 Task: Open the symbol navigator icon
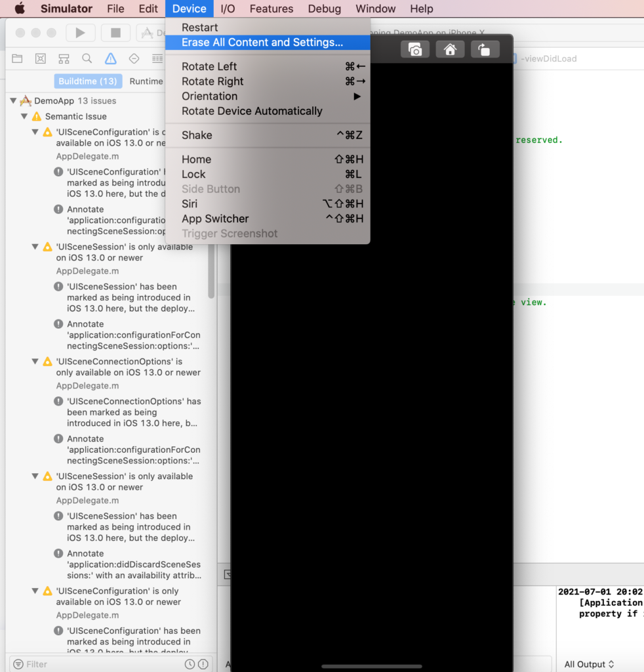tap(64, 58)
